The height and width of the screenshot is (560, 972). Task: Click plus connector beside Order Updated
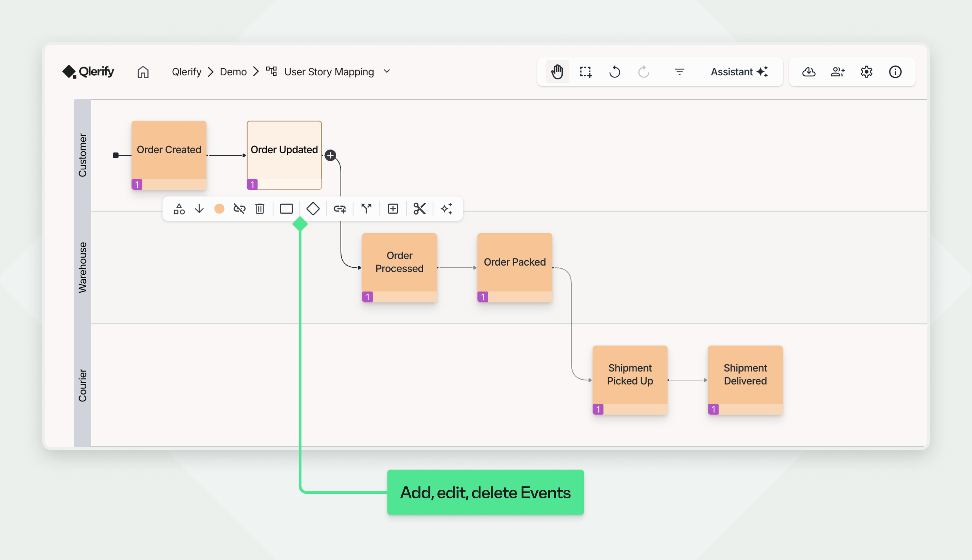[x=330, y=155]
